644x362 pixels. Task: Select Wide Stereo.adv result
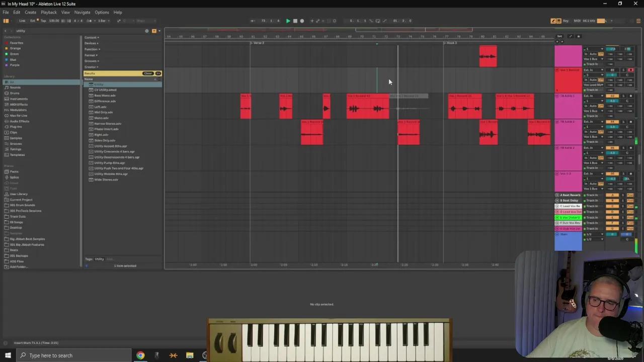106,179
